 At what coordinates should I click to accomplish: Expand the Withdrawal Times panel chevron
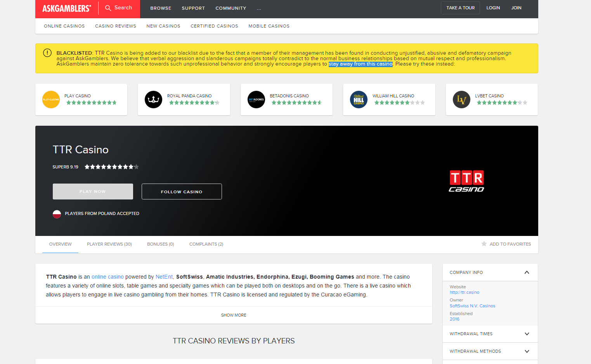point(527,334)
